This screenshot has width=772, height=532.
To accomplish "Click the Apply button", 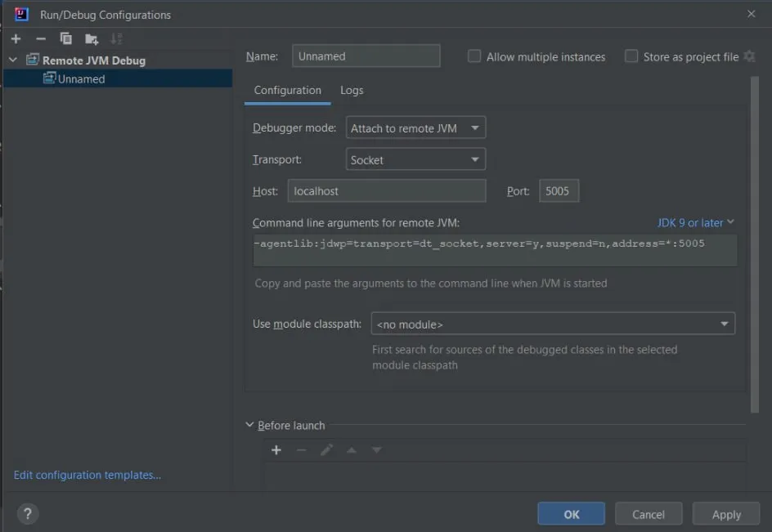I will pos(725,513).
